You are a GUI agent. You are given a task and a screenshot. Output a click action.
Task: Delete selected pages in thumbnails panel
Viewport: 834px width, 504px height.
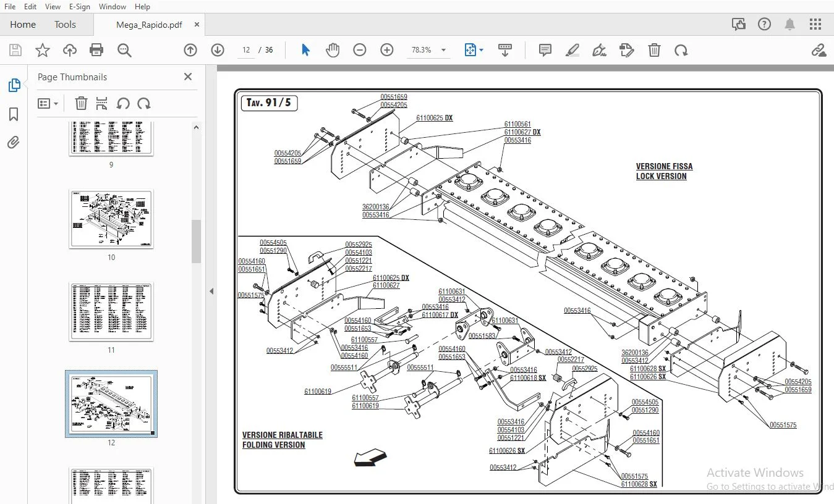[81, 103]
